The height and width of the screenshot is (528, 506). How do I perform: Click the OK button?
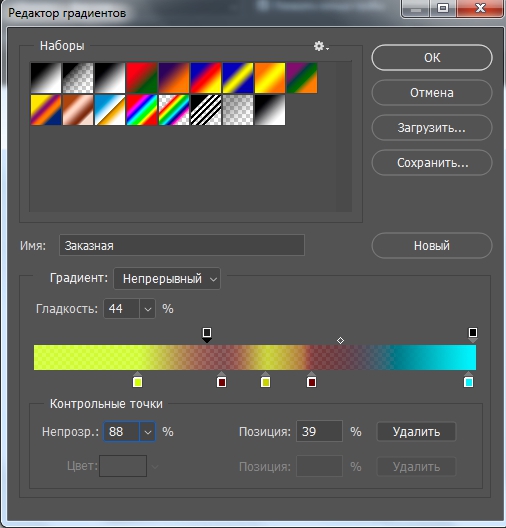point(432,58)
